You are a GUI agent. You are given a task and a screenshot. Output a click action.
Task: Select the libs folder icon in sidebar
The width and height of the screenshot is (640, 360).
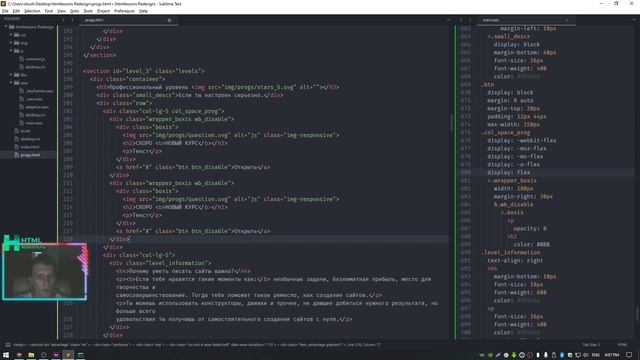[x=17, y=75]
